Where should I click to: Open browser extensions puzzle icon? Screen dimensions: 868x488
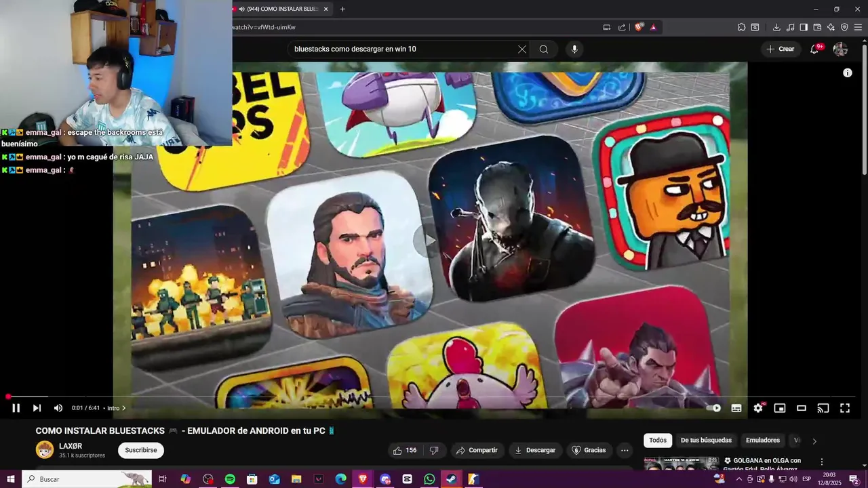[x=741, y=27]
